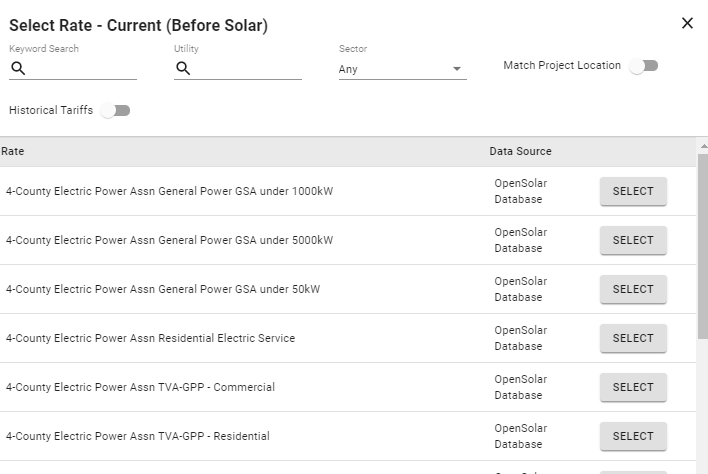The width and height of the screenshot is (708, 474).
Task: Turn on Historical Tariffs switch
Action: 115,111
